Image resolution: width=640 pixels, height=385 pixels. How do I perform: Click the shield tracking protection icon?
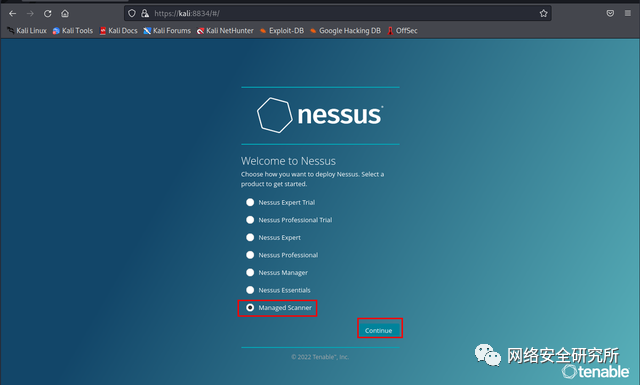[132, 13]
